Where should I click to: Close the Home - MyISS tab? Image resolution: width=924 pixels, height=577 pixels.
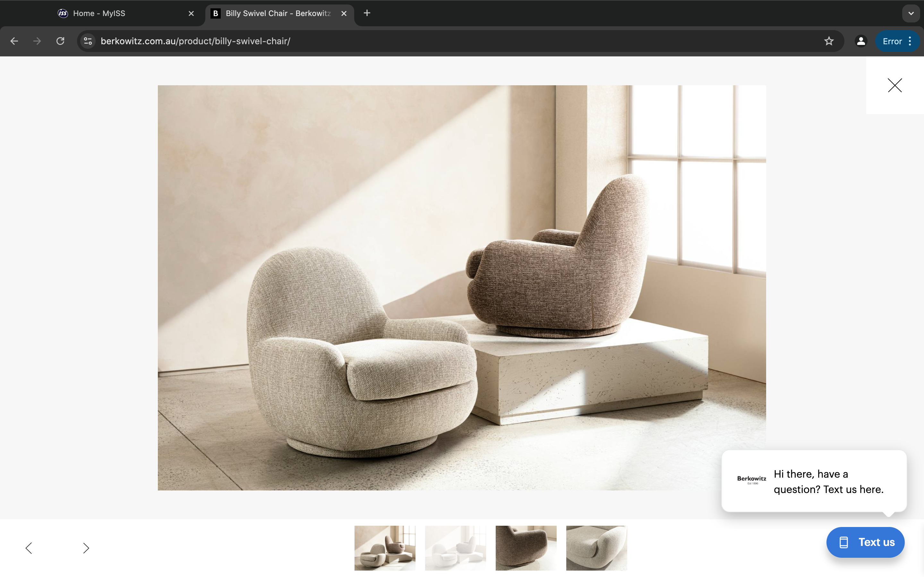191,13
